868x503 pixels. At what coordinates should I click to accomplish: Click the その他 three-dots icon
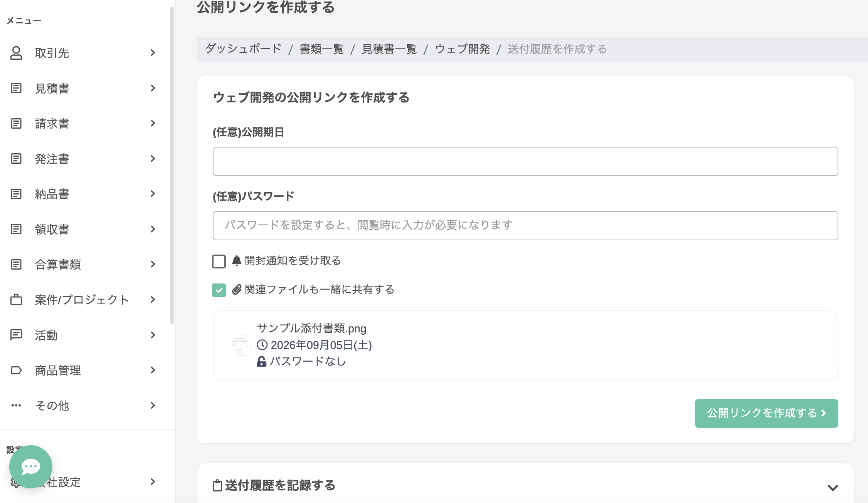click(16, 405)
